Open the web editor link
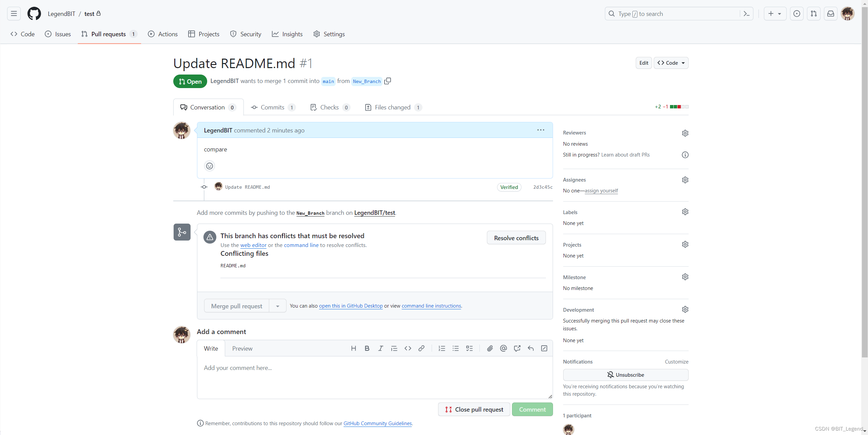Viewport: 868px width, 435px height. [x=253, y=245]
